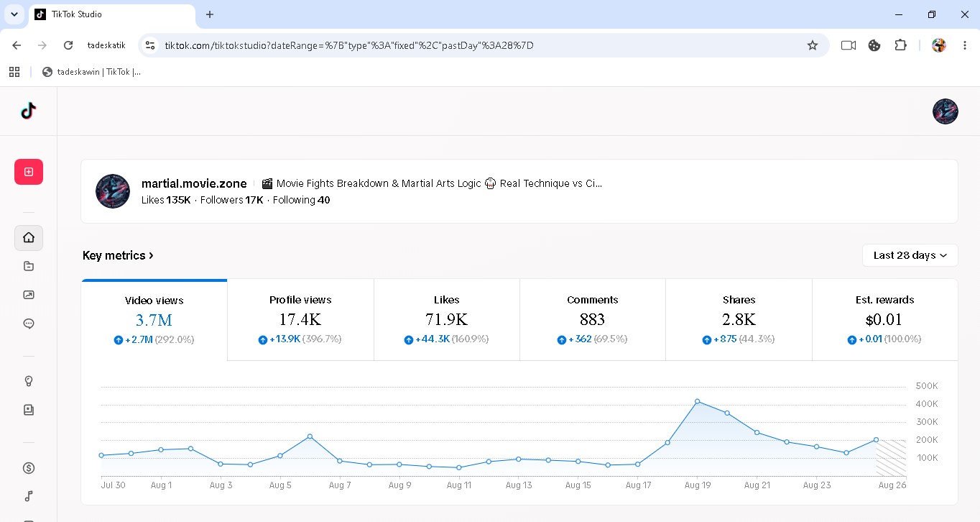Click the account avatar in the TikTok Studio header
The height and width of the screenshot is (522, 980).
coord(946,111)
